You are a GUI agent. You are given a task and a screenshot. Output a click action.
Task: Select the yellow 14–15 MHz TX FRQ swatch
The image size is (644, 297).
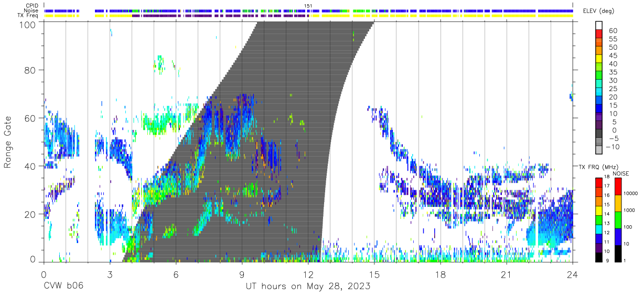point(599,211)
